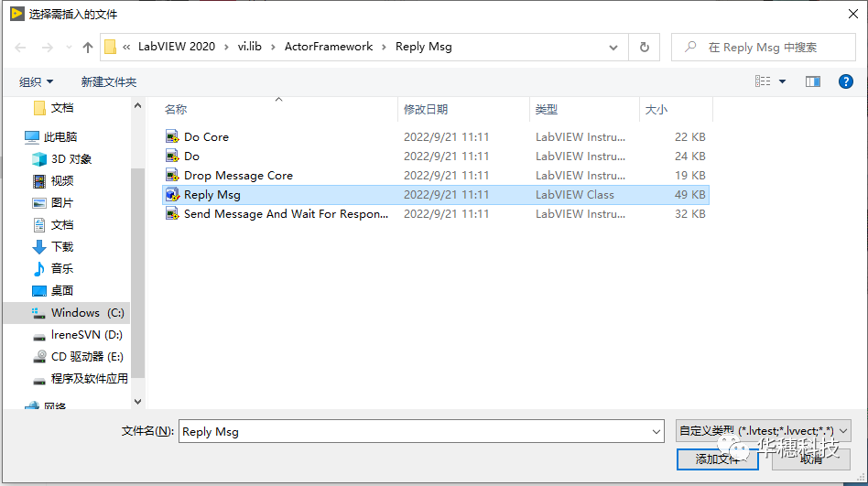This screenshot has width=868, height=486.
Task: Click the chevron after ActorFramework
Action: [384, 47]
